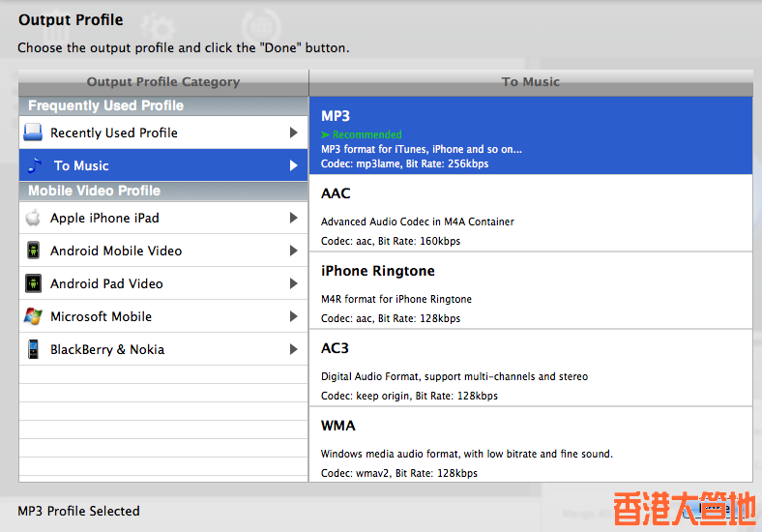Viewport: 762px width, 532px height.
Task: Click the Recently Used Profile tray icon
Action: point(33,133)
